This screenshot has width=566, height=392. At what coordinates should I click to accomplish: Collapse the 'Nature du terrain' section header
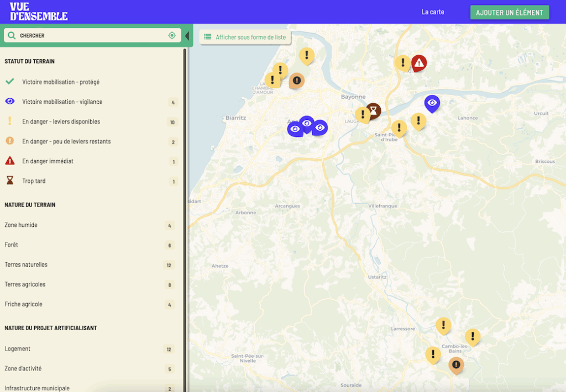coord(30,205)
